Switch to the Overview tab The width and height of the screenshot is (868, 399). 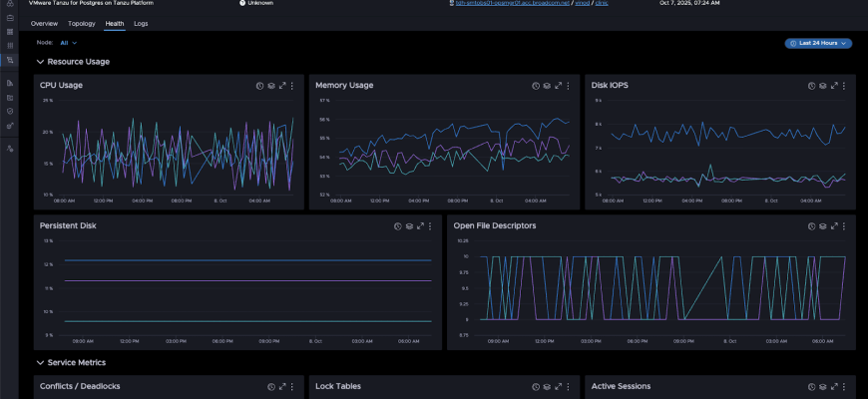(45, 22)
